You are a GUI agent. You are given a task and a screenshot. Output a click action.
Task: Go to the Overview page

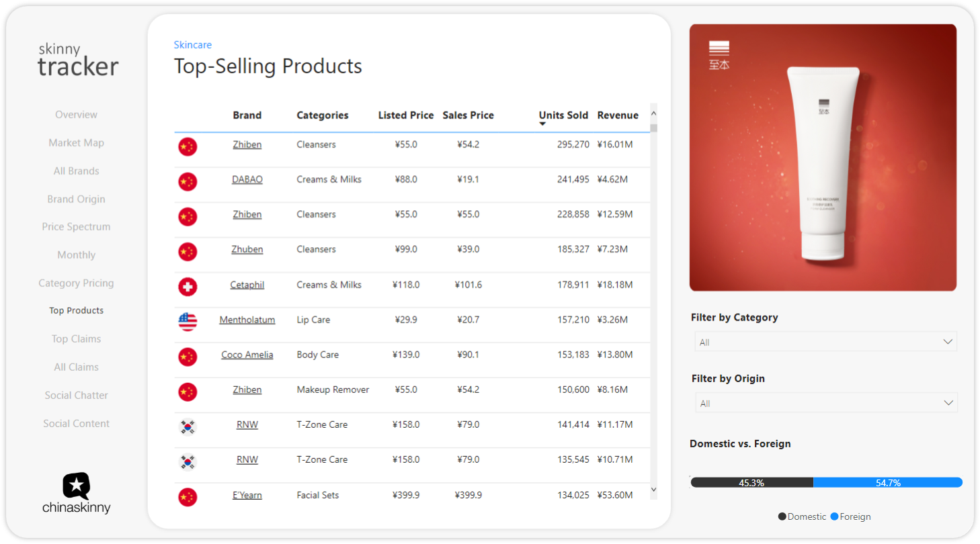click(77, 115)
